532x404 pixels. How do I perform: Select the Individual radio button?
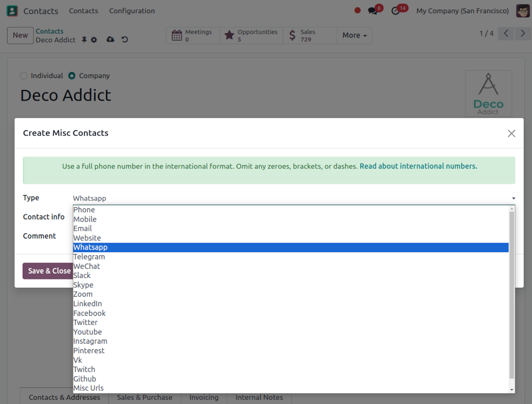point(24,76)
